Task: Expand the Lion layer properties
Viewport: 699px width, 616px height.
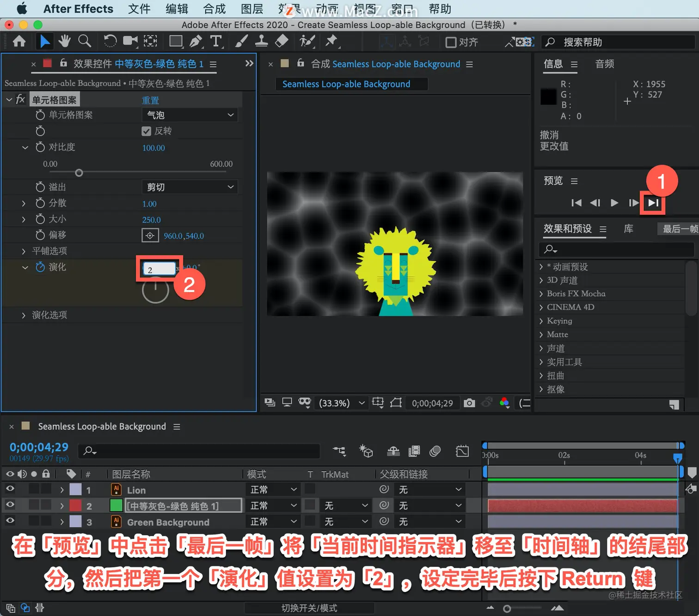Action: (x=62, y=490)
